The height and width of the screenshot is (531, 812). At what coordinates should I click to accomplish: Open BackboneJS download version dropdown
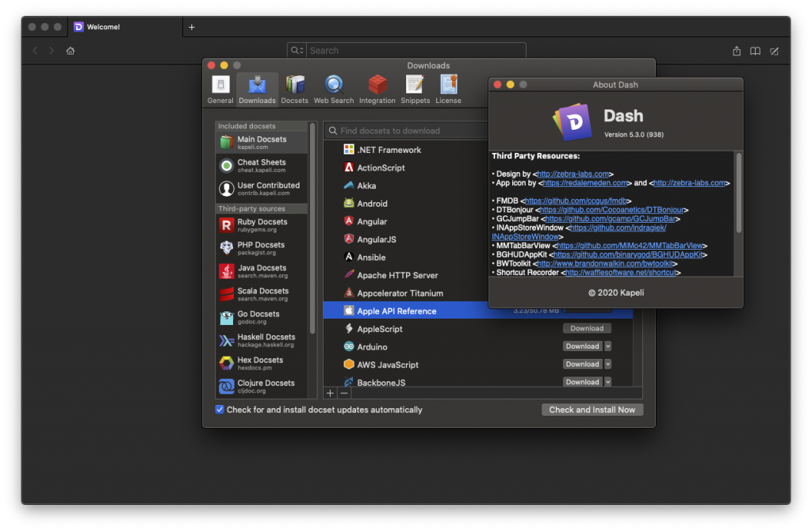[608, 382]
